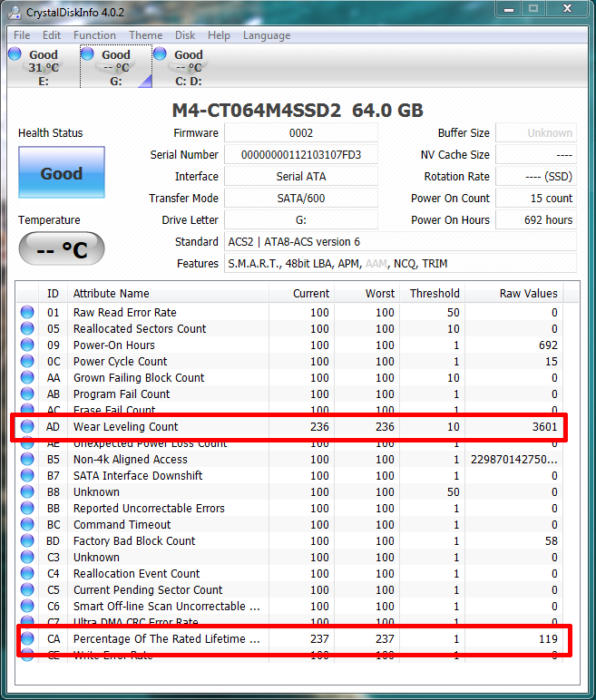Click status orb for Reallocation Event Count
Screen dimensions: 596x700
[27, 573]
